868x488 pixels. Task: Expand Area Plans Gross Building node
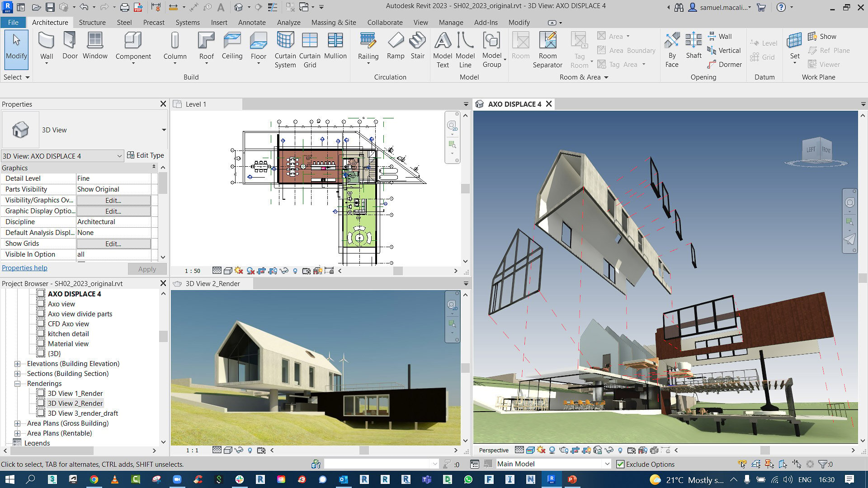17,423
